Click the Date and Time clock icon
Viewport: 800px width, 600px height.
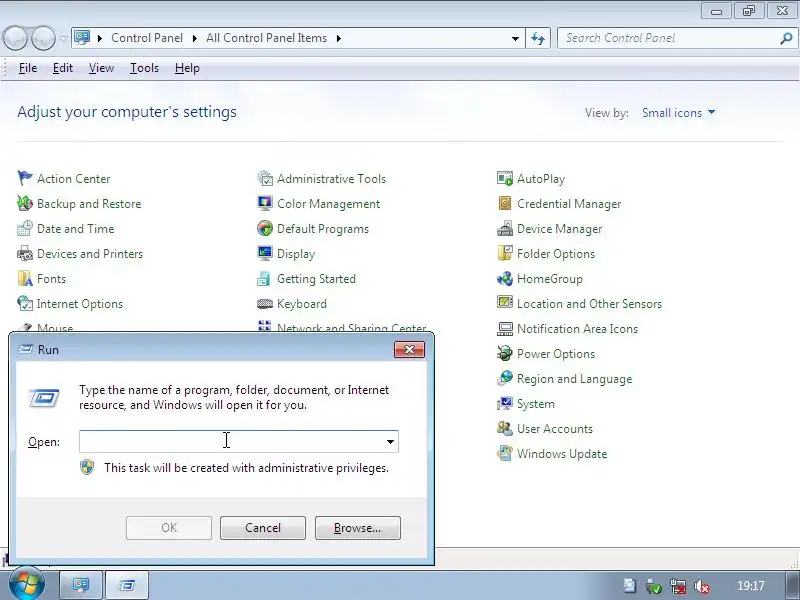tap(24, 228)
